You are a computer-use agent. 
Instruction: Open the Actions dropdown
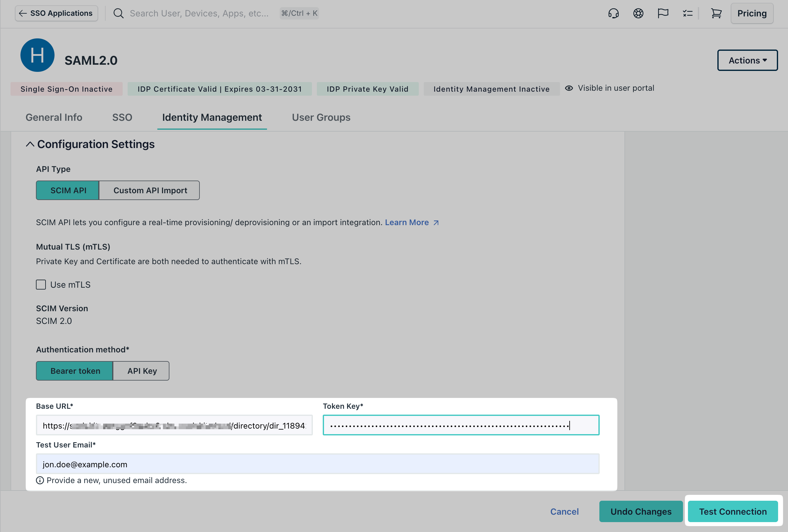[x=747, y=60]
